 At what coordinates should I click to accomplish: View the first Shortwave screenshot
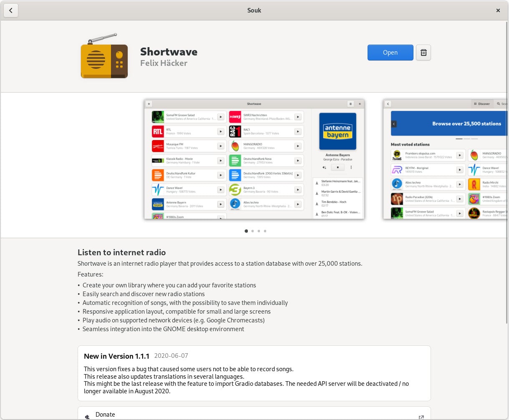pyautogui.click(x=254, y=159)
